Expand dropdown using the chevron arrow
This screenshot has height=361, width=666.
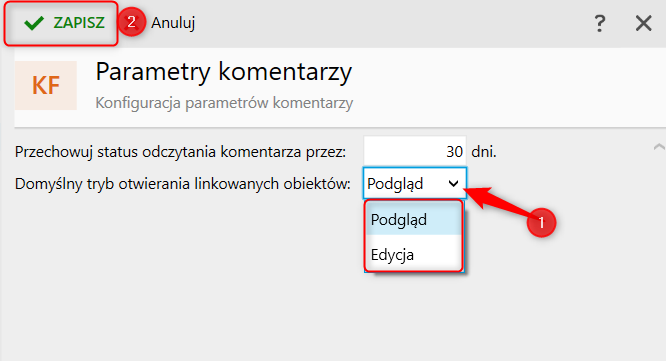(453, 183)
